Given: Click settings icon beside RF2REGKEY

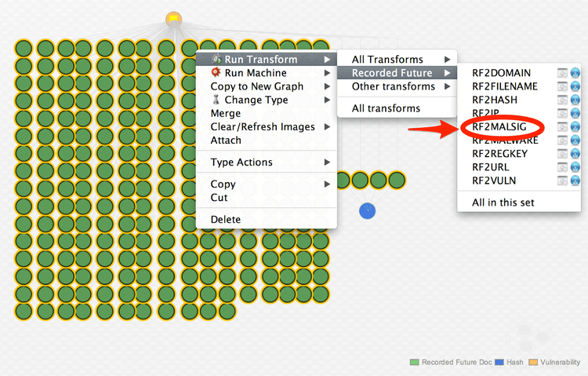Looking at the screenshot, I should pos(563,154).
